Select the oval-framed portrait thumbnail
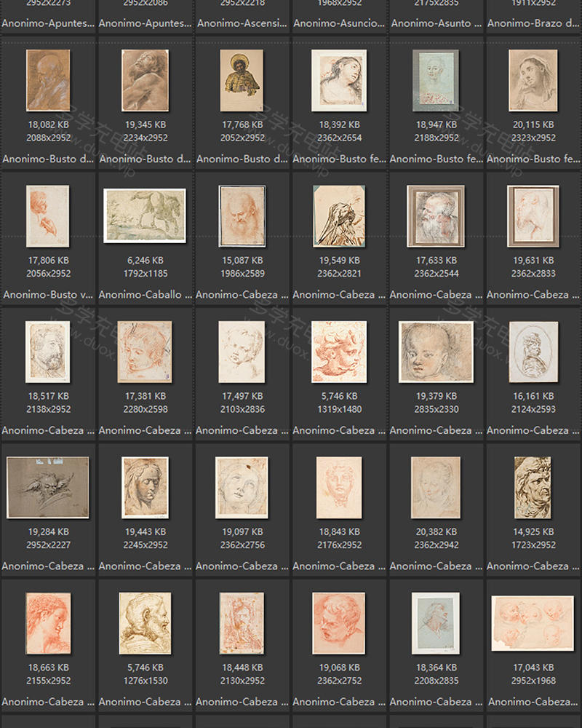The width and height of the screenshot is (582, 728). (x=533, y=352)
